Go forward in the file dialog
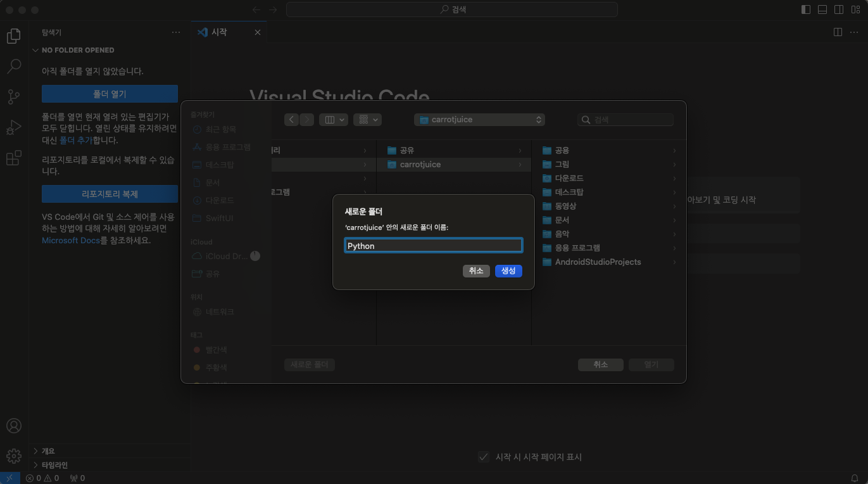The width and height of the screenshot is (868, 484). pos(306,119)
